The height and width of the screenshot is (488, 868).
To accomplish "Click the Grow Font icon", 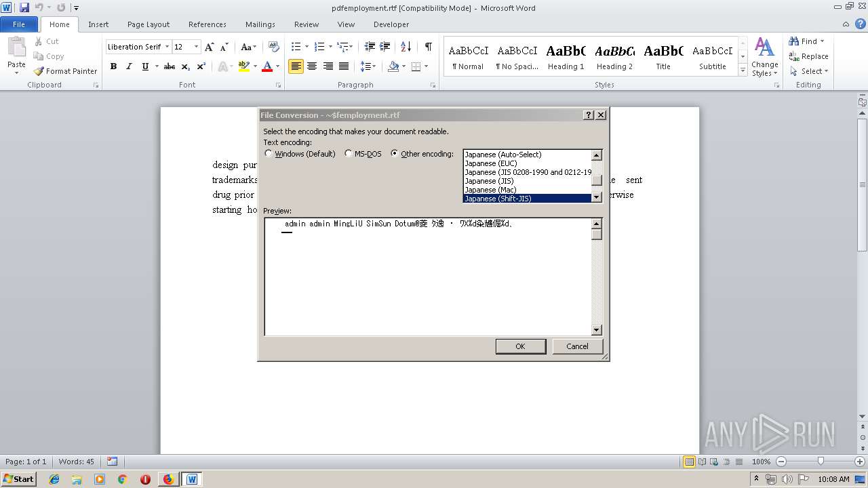I will [x=210, y=47].
